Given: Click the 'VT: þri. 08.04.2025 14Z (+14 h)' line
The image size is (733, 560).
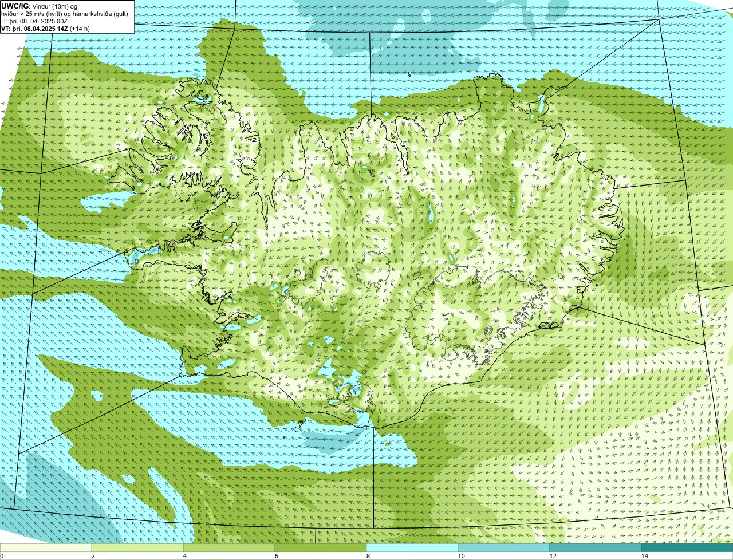Looking at the screenshot, I should tap(46, 28).
